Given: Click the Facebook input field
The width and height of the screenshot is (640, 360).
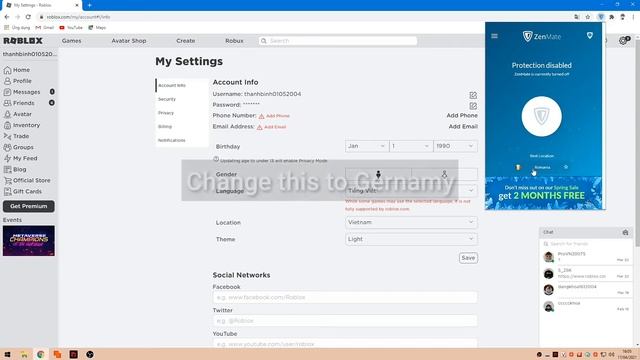Looking at the screenshot, I should 345,297.
